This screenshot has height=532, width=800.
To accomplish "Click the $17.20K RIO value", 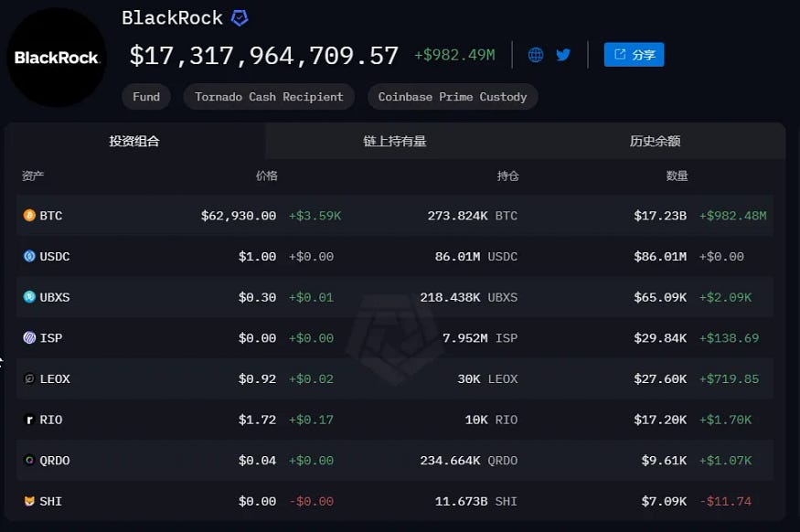I will click(x=660, y=420).
